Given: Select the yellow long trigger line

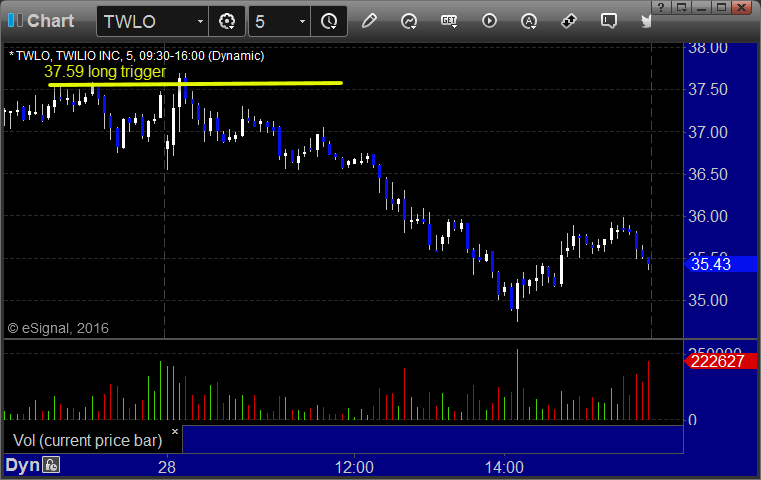Looking at the screenshot, I should click(196, 84).
